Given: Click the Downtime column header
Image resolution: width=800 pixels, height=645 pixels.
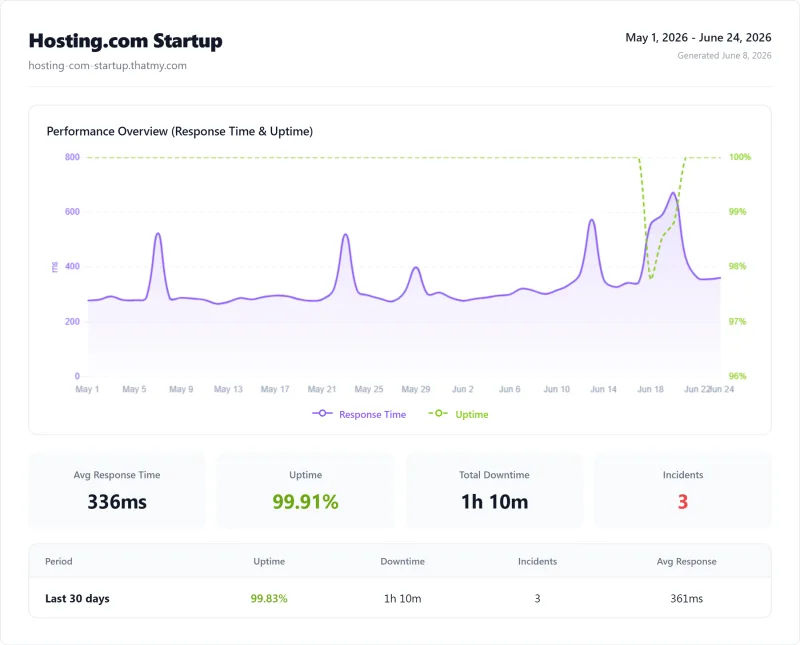Looking at the screenshot, I should click(403, 561).
